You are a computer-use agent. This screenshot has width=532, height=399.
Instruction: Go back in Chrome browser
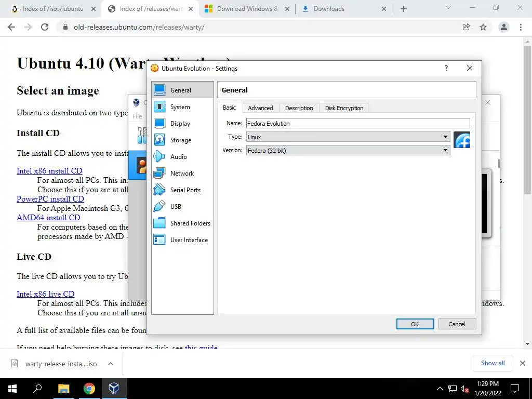(11, 27)
